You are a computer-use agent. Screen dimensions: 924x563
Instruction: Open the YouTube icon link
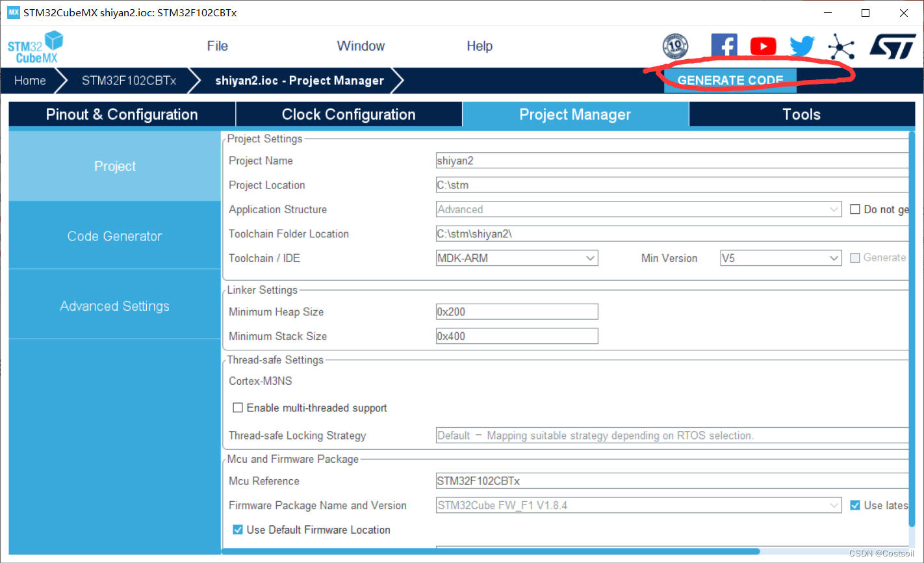(763, 46)
